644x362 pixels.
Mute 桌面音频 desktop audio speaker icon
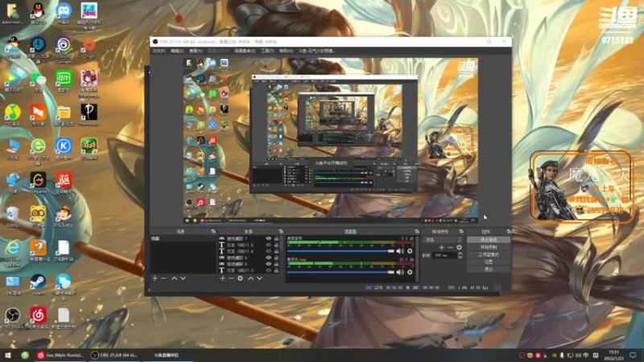tap(400, 251)
